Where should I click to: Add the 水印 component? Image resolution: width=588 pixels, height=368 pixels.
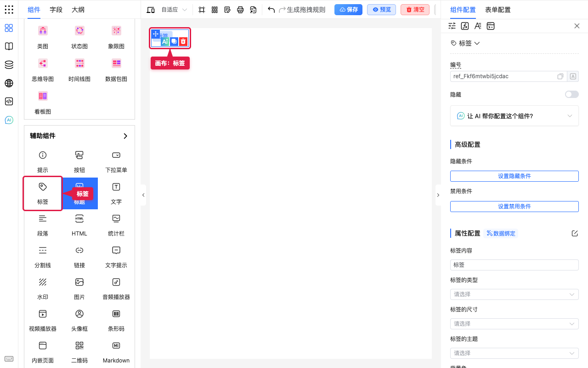pos(43,288)
